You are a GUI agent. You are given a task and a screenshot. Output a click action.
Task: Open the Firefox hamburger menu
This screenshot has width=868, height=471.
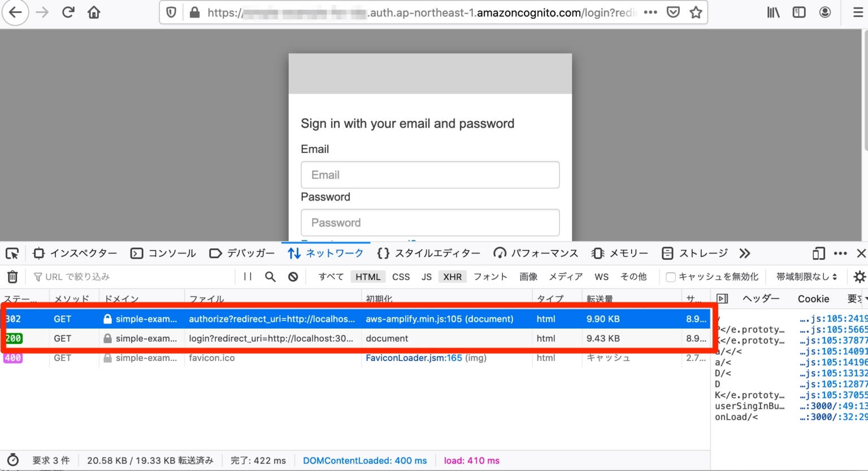[860, 12]
